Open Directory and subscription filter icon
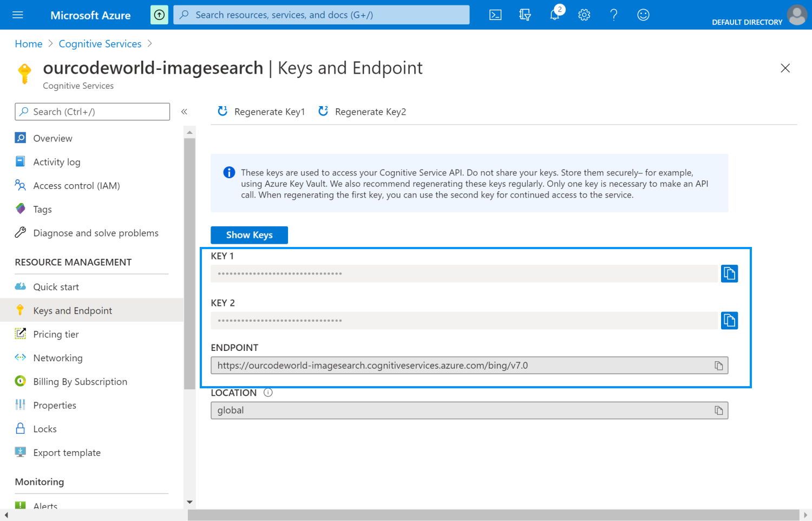The height and width of the screenshot is (521, 812). click(525, 15)
